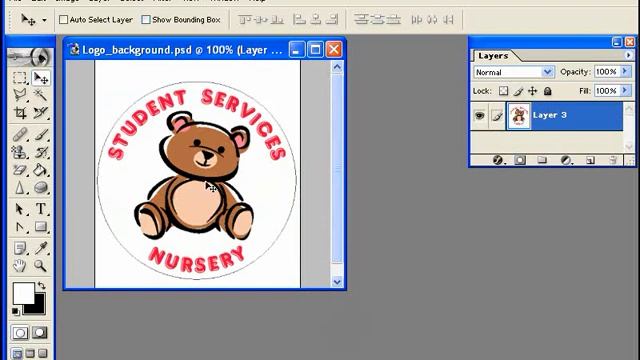
Task: Select the Convert Point pen tool
Action: coord(19,227)
